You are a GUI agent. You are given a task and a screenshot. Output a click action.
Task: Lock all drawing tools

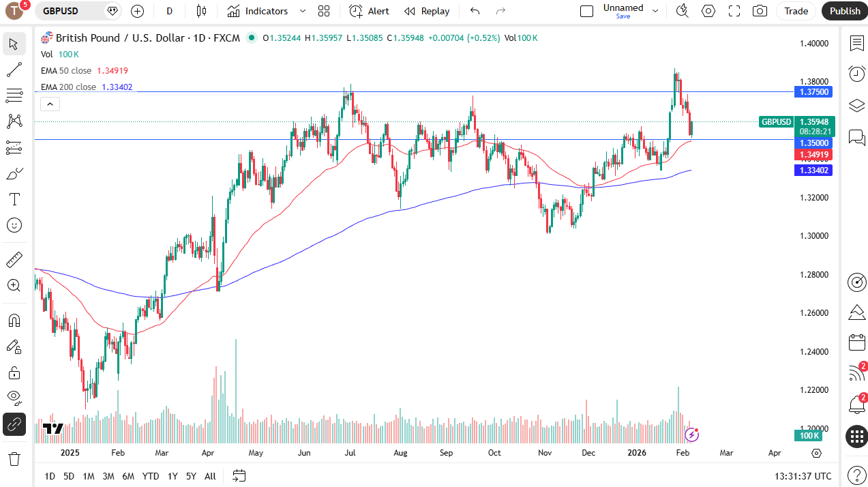[x=14, y=372]
